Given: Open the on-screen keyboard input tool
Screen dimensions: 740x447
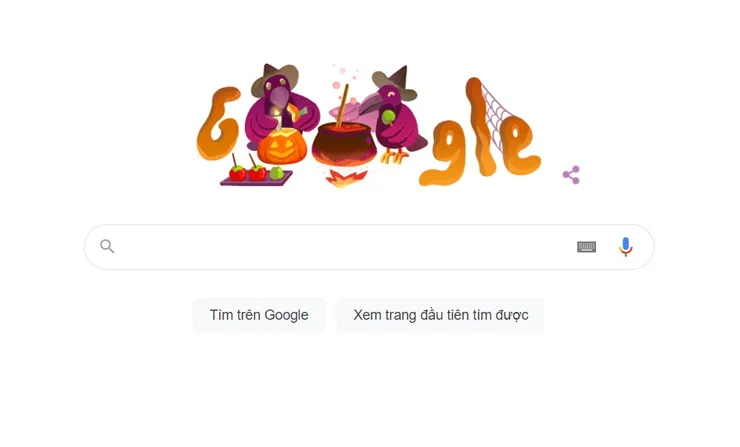Looking at the screenshot, I should (586, 246).
